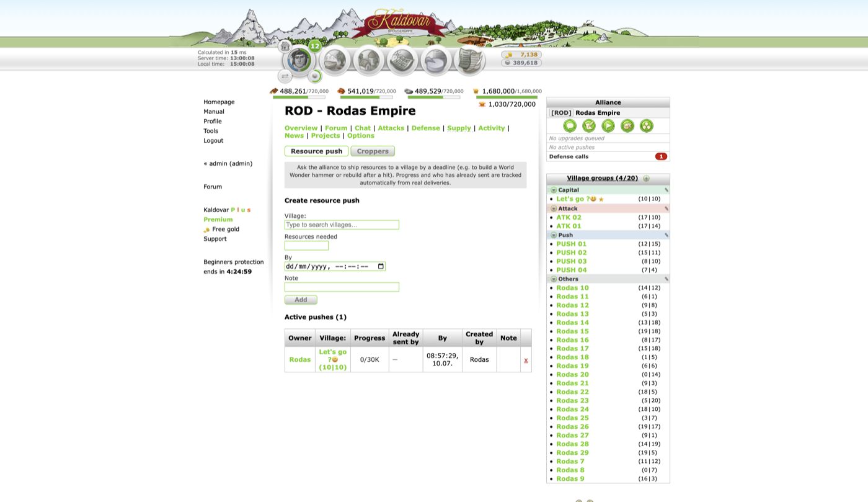The image size is (868, 502).
Task: Open the statistics pie chart icon
Action: tap(436, 61)
